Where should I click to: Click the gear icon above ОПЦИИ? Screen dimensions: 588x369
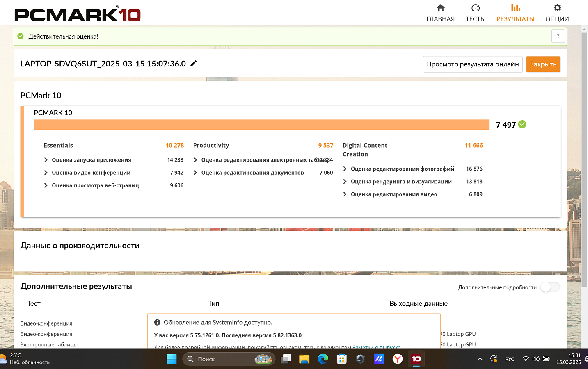point(557,8)
